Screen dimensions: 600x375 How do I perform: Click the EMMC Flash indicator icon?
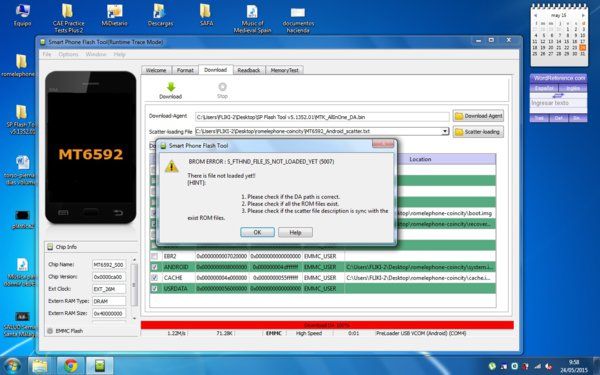[50, 331]
